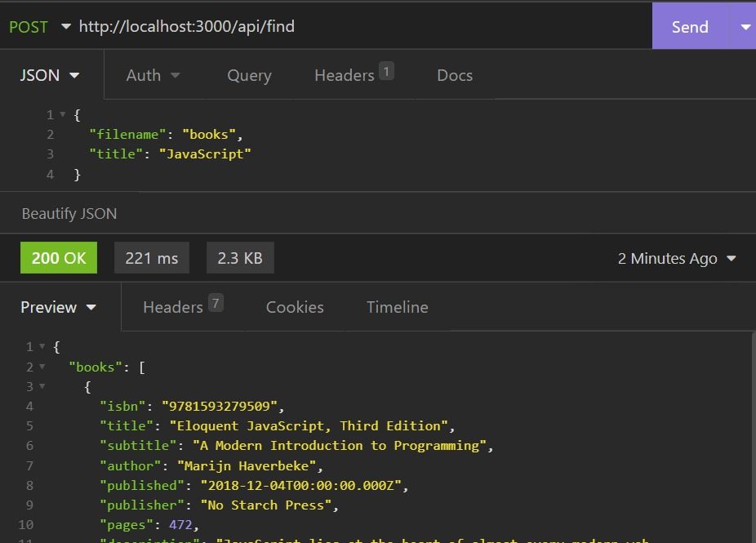
Task: Open the Send options arrow
Action: tap(744, 26)
